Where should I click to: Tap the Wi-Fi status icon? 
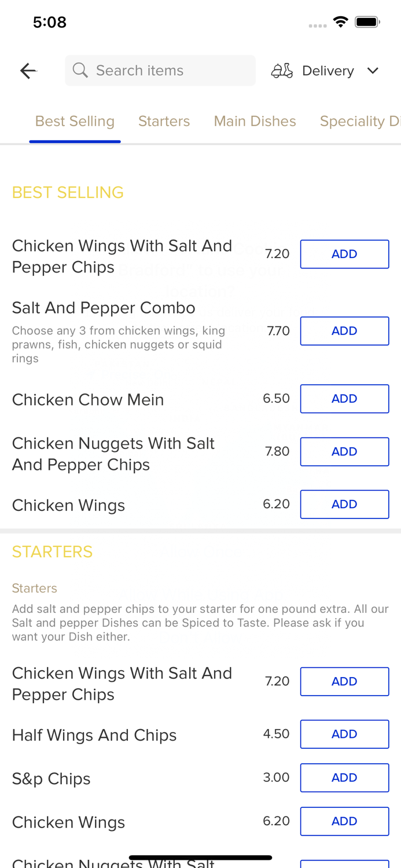click(x=340, y=22)
